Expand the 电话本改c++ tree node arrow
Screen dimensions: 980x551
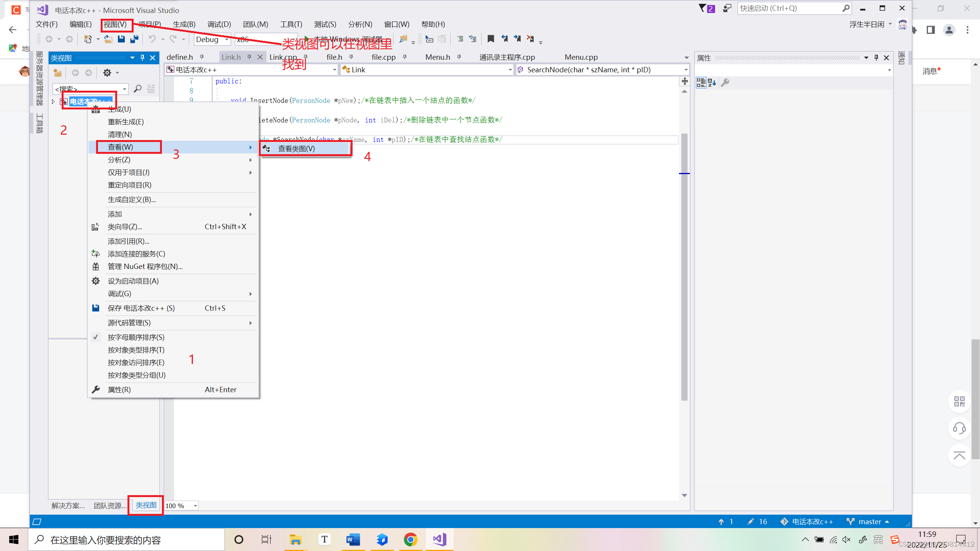pyautogui.click(x=53, y=101)
